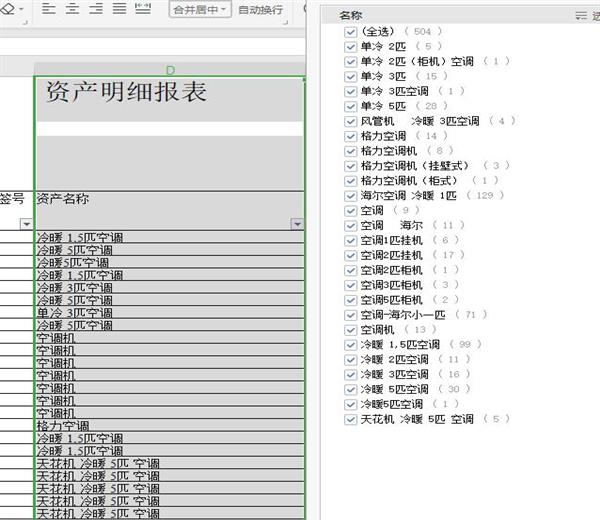Toggle the 空调-海尔小一匹 checkbox

[x=350, y=315]
